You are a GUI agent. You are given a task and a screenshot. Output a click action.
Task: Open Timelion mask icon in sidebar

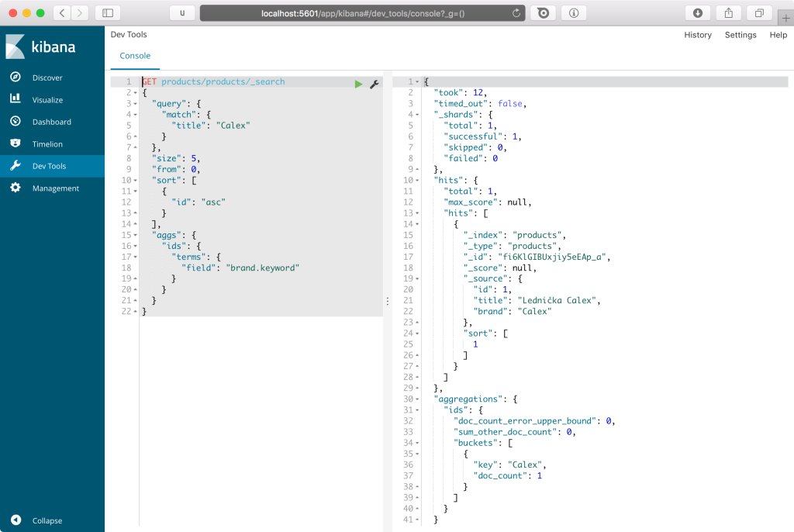click(x=16, y=143)
